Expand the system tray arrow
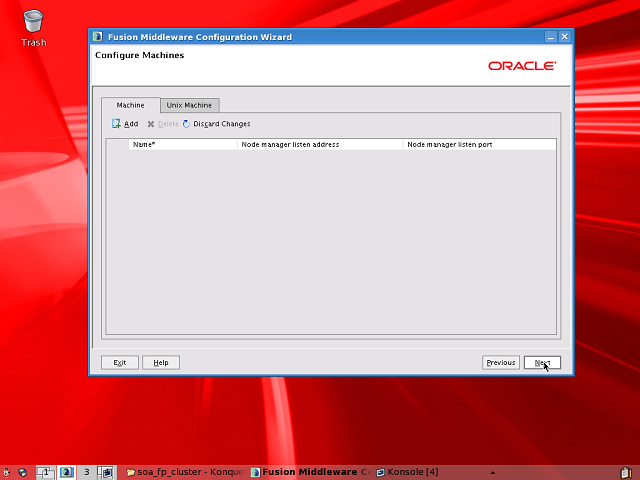640x480 pixels. click(x=493, y=473)
